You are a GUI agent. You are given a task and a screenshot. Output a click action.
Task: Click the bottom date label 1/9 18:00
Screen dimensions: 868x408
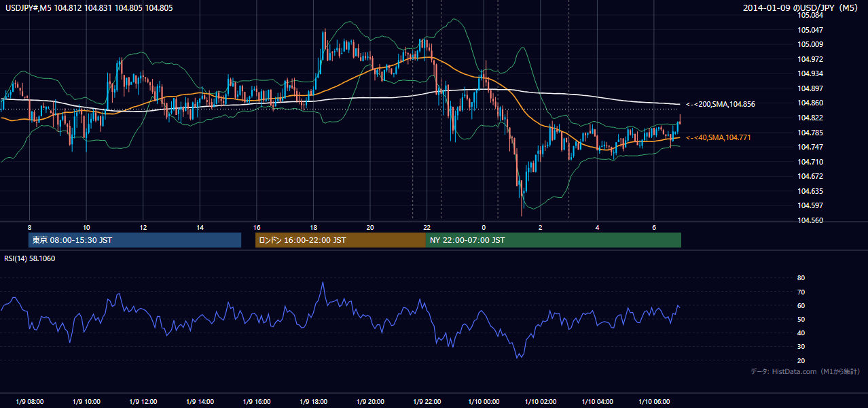pyautogui.click(x=313, y=402)
